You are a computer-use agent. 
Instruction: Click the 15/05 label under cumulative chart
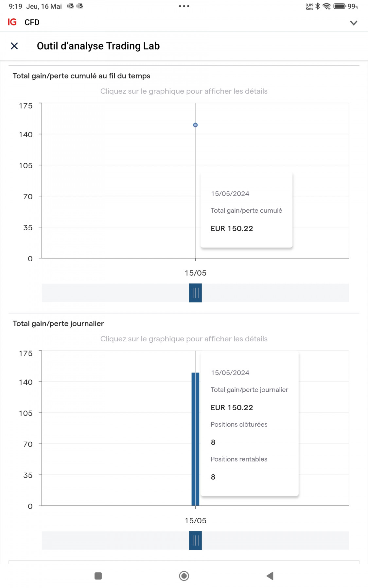point(196,273)
